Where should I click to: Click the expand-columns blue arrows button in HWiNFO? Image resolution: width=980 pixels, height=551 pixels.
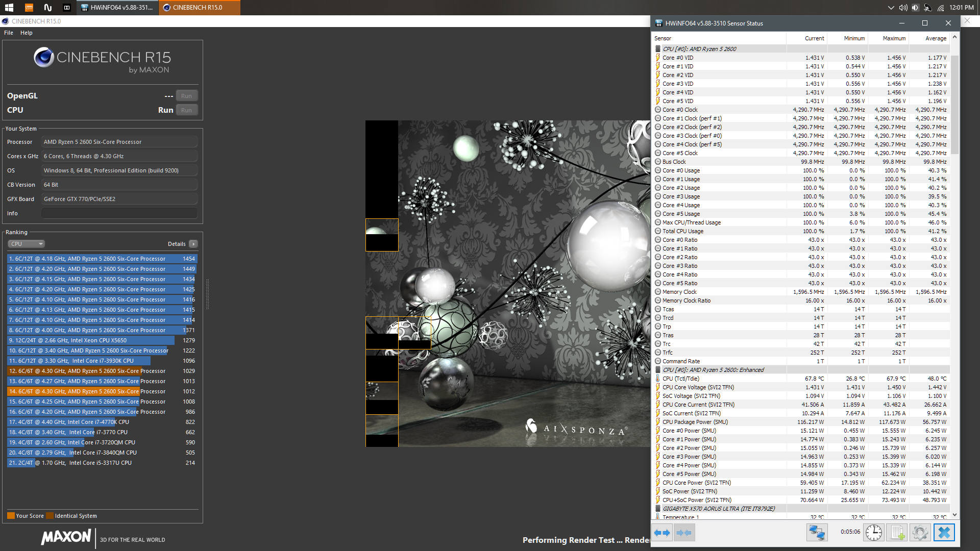point(662,533)
